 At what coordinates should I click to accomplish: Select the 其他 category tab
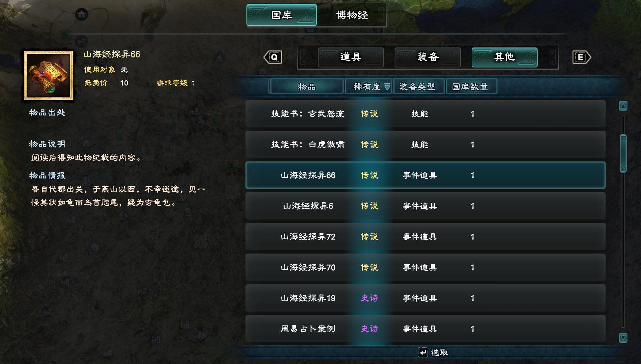click(504, 57)
